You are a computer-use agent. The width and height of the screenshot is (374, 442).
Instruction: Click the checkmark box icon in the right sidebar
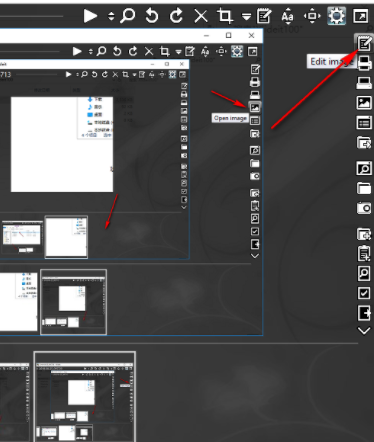[x=364, y=293]
